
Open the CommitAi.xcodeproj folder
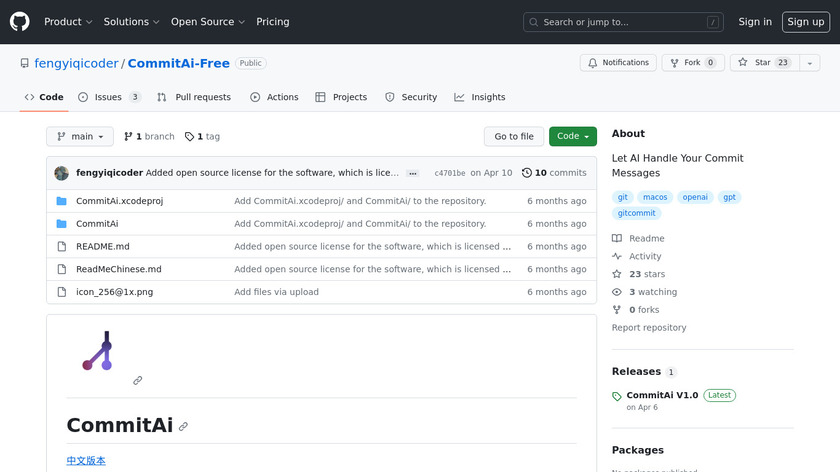pyautogui.click(x=119, y=201)
